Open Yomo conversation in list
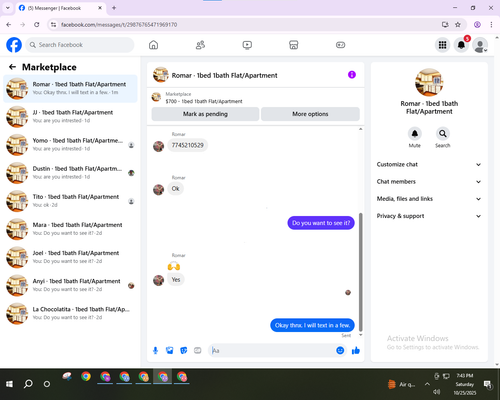Viewport: 500px width, 400px height. click(70, 145)
